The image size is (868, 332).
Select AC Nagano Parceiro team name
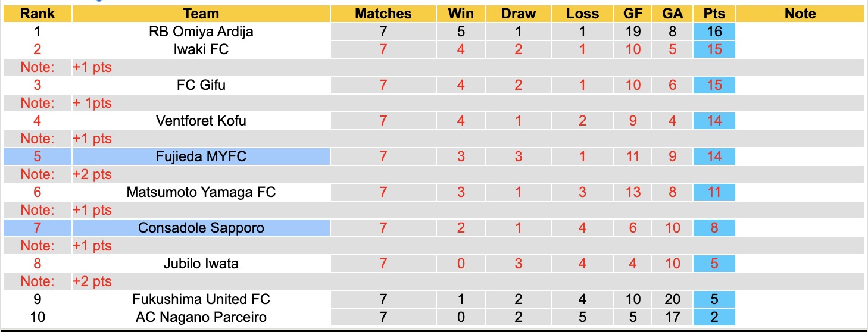(x=201, y=317)
